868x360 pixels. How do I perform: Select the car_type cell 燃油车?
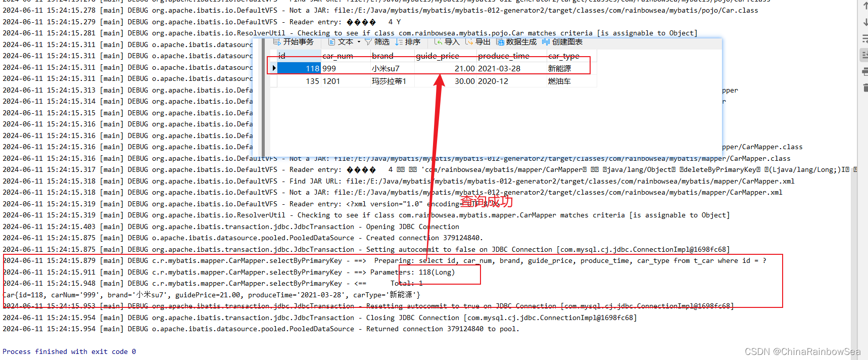click(571, 81)
